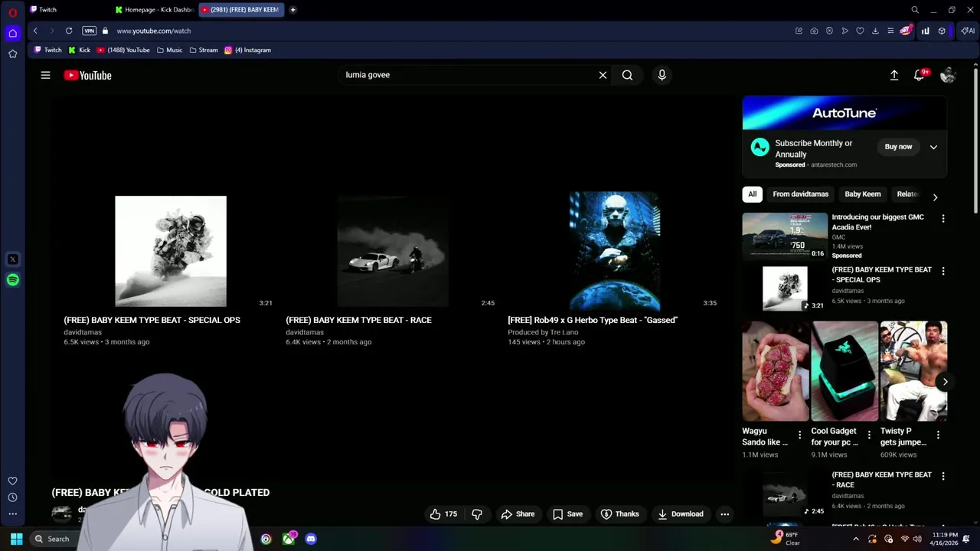980x551 pixels.
Task: Open options for Wagyu Sando short
Action: click(799, 435)
